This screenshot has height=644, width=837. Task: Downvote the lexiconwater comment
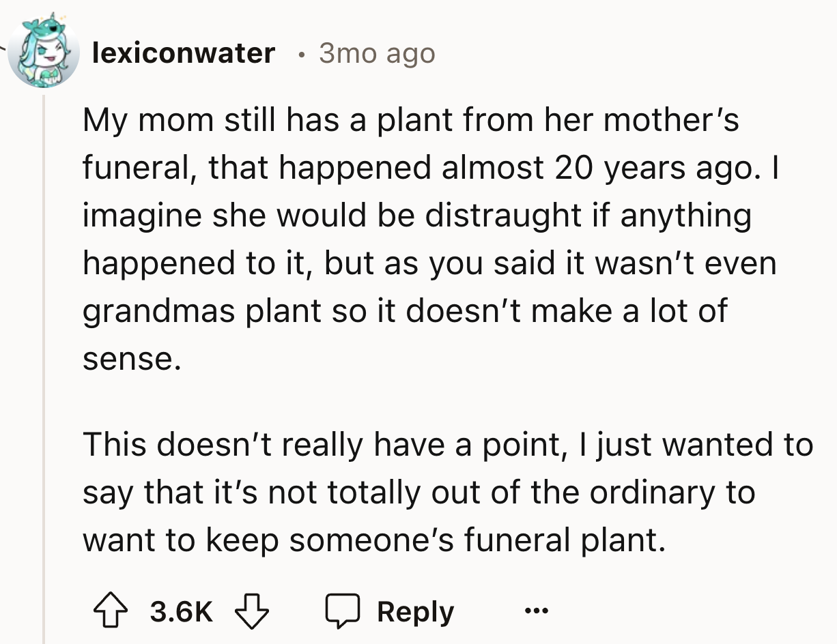253,611
